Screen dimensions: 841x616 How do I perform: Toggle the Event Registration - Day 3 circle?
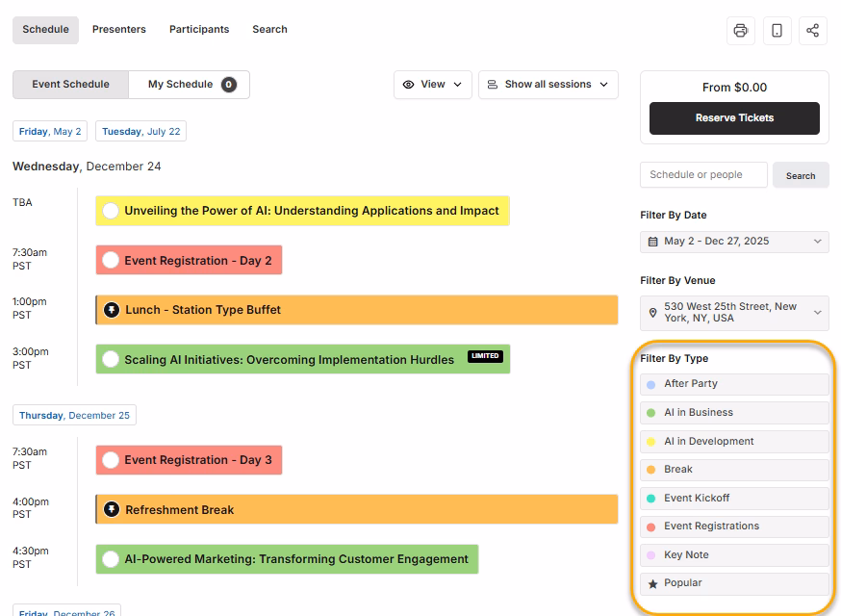111,460
